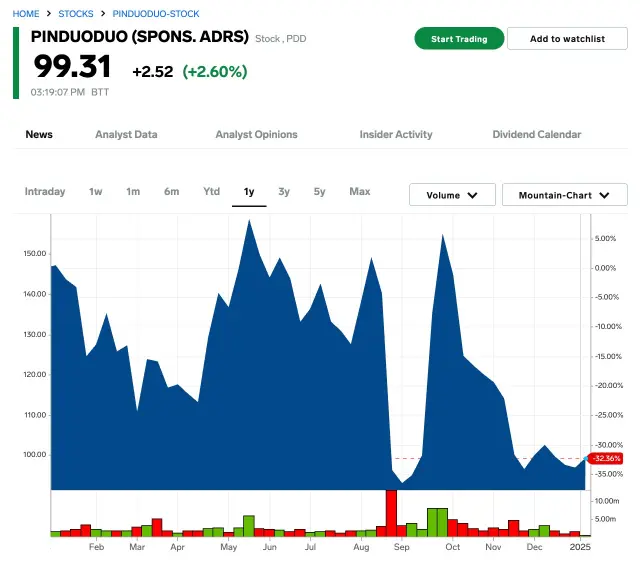Choose the 6m time range
Image resolution: width=640 pixels, height=562 pixels.
(172, 191)
